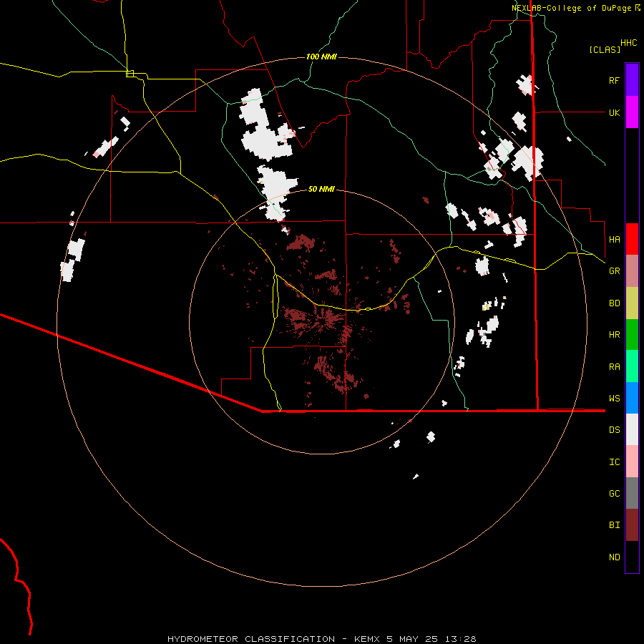Click the IC light-pink legend swatch
This screenshot has width=644, height=644.
632,462
